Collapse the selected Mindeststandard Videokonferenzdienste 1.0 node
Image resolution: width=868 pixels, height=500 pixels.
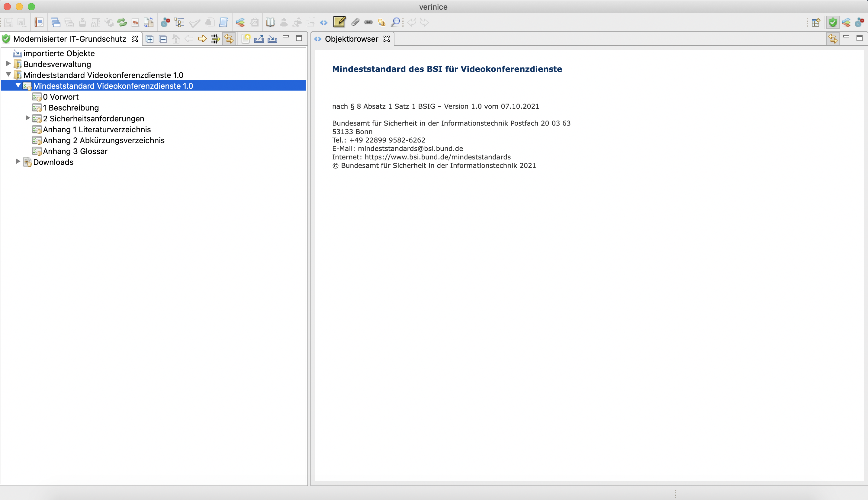click(x=18, y=85)
